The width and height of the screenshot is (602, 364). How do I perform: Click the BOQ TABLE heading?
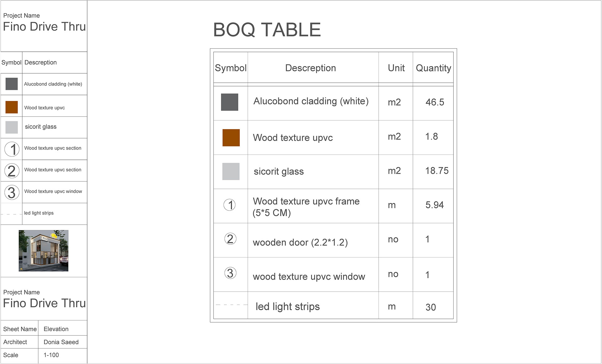(267, 30)
